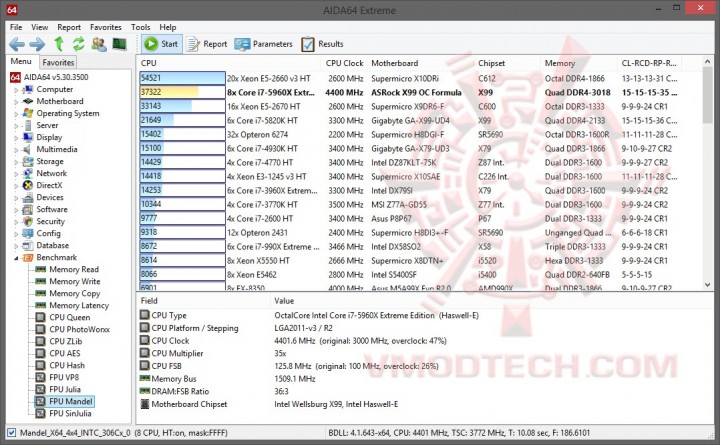The width and height of the screenshot is (720, 445).
Task: Collapse the Benchmark tree node
Action: pyautogui.click(x=16, y=258)
